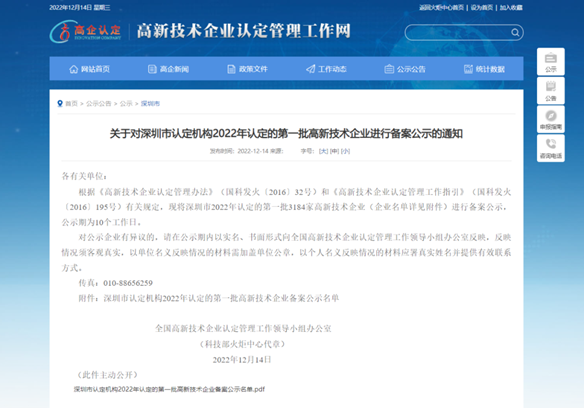584x408 pixels.
Task: Open the 咨询电话 phone icon
Action: (x=550, y=148)
